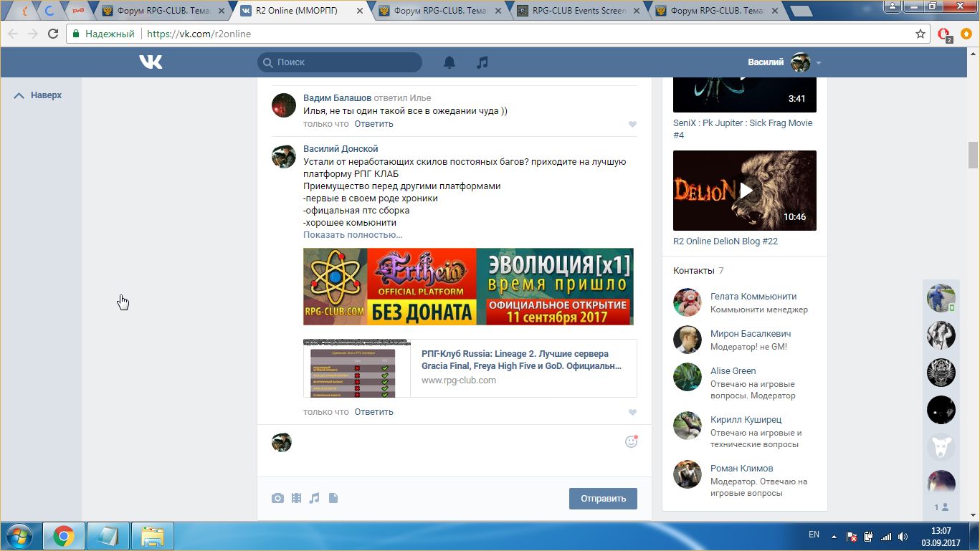This screenshot has height=551, width=980.
Task: Click the Отправить send button
Action: [x=603, y=499]
